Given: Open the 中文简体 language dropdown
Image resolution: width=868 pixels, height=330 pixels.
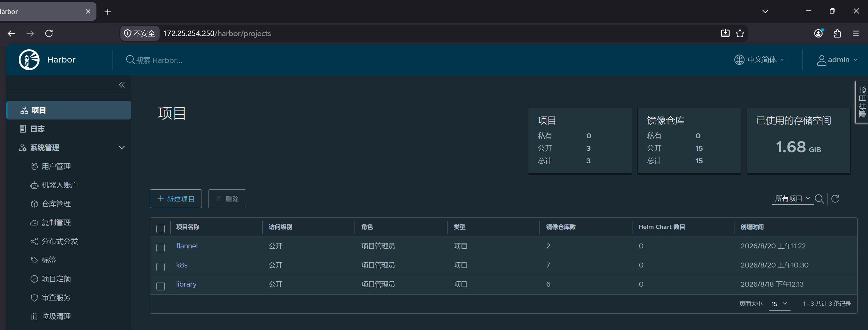Looking at the screenshot, I should pos(759,60).
